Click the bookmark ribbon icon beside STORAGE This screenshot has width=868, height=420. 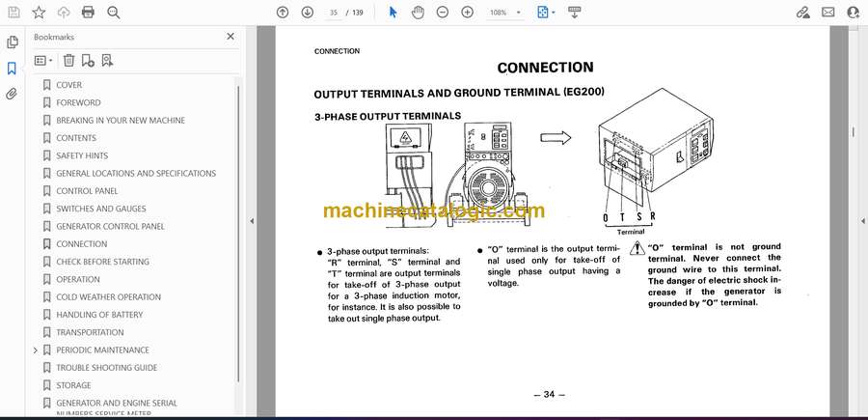[x=47, y=385]
